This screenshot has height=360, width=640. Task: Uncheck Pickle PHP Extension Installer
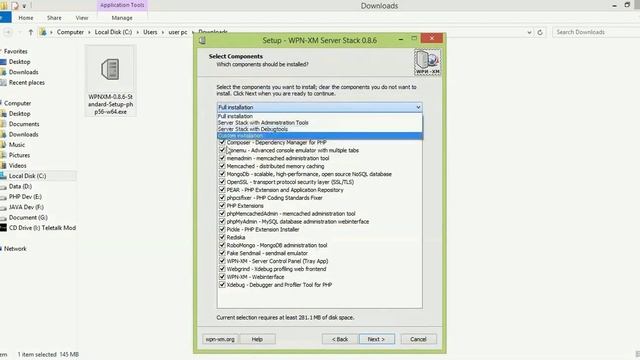[222, 229]
